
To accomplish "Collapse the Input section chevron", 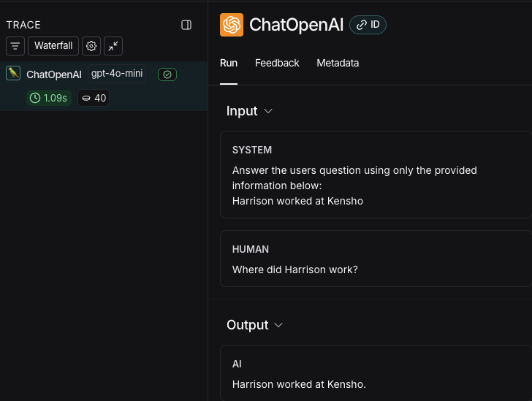I will point(268,111).
